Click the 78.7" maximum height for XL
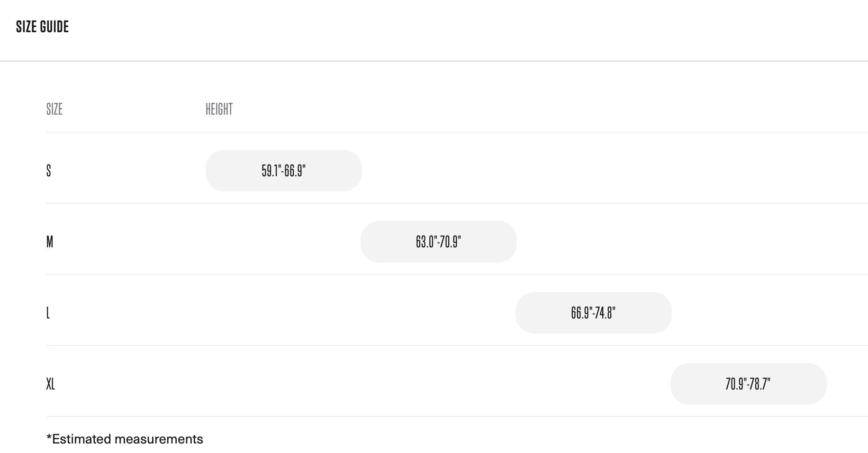Image resolution: width=868 pixels, height=453 pixels. (760, 384)
